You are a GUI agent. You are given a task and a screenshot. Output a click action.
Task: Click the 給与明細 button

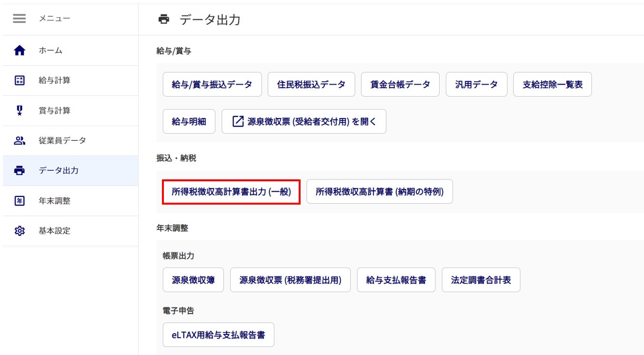(x=189, y=121)
